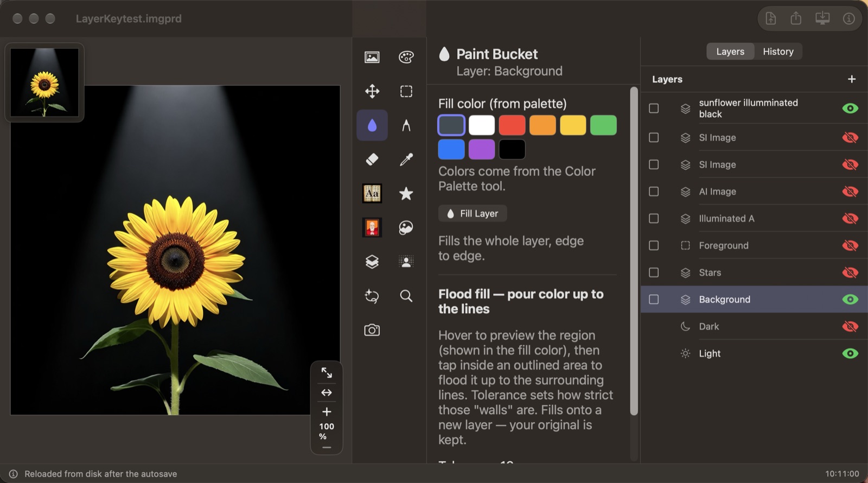Show the Dark layer
The width and height of the screenshot is (868, 483).
tap(850, 326)
